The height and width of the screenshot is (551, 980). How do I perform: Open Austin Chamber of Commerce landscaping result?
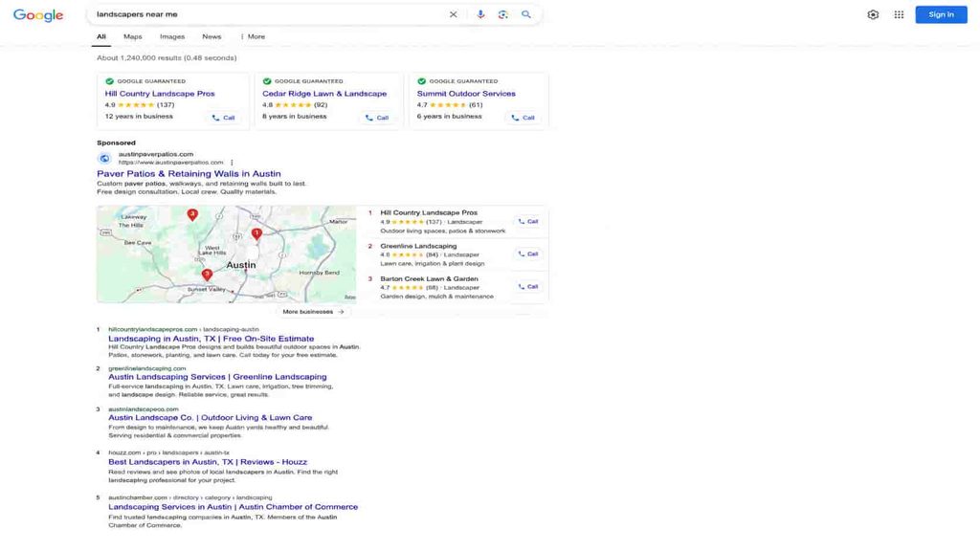[234, 507]
